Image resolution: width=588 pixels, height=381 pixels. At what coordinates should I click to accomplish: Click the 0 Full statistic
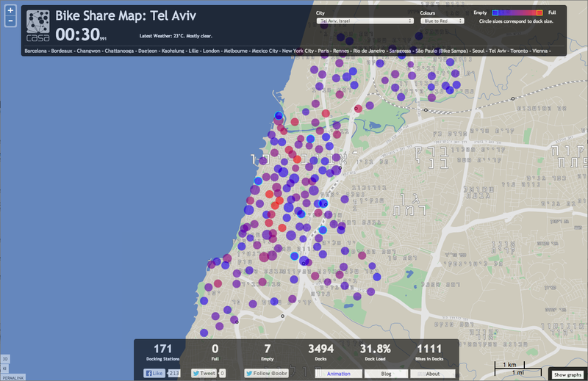coord(215,352)
